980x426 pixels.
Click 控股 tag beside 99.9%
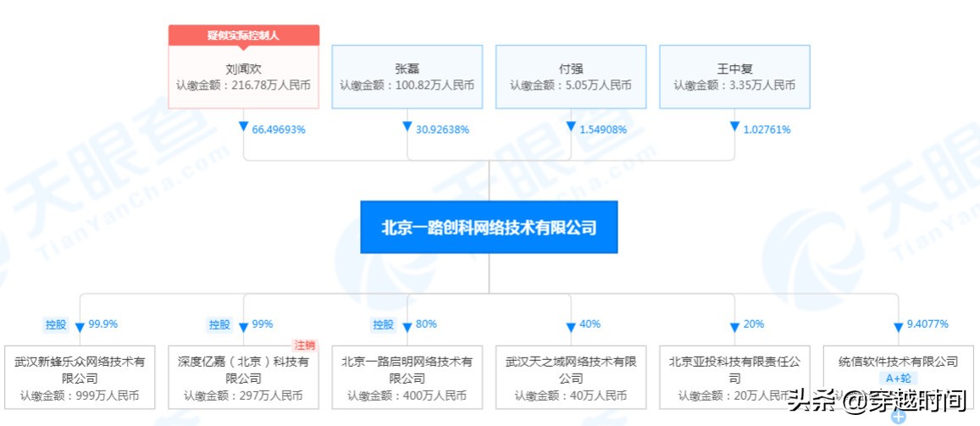(56, 325)
